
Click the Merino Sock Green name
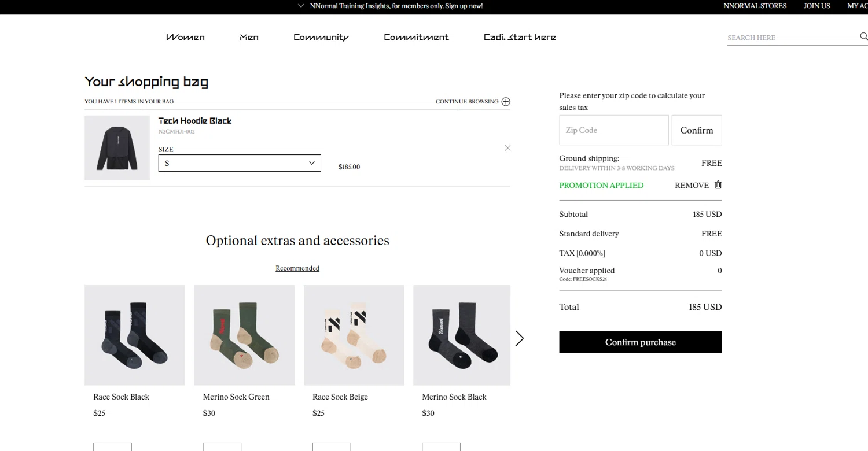pos(236,397)
